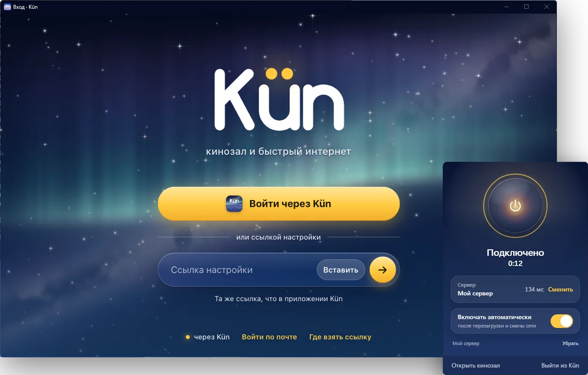Click the connection timer '0:12'
The width and height of the screenshot is (588, 375).
pos(515,263)
